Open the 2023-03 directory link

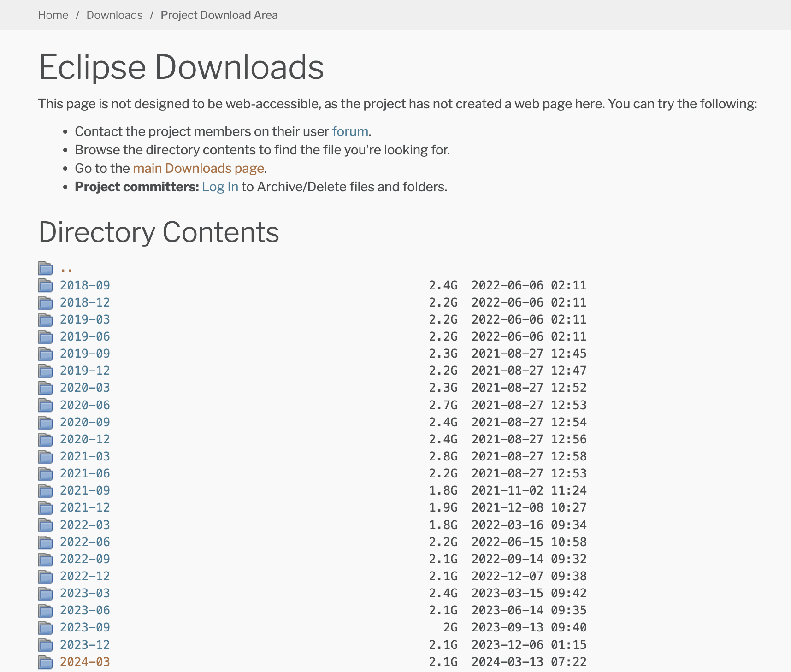pyautogui.click(x=85, y=593)
